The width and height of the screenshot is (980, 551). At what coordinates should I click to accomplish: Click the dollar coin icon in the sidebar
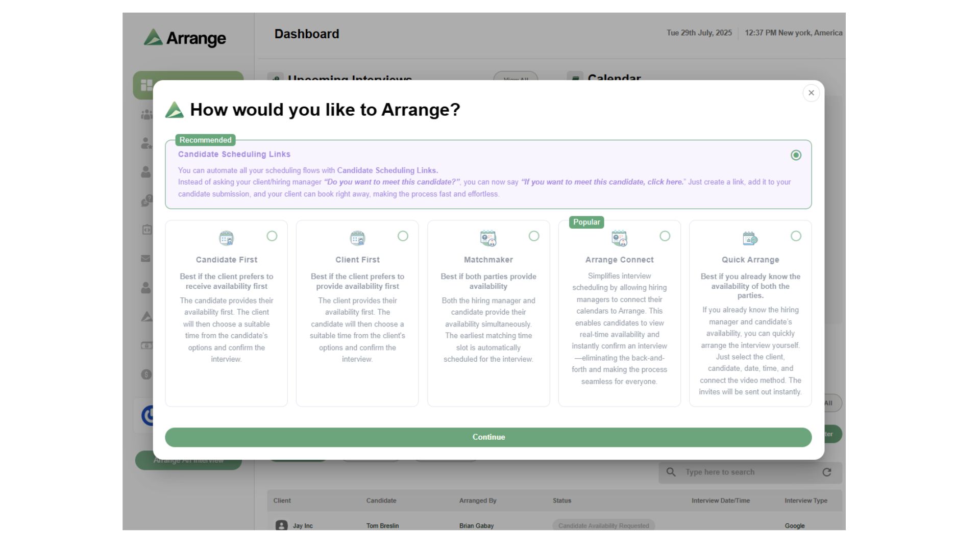click(146, 374)
